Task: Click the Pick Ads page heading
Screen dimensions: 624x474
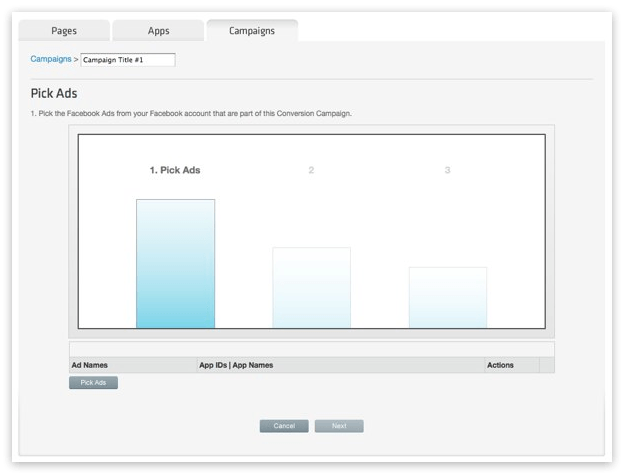Action: pos(54,93)
